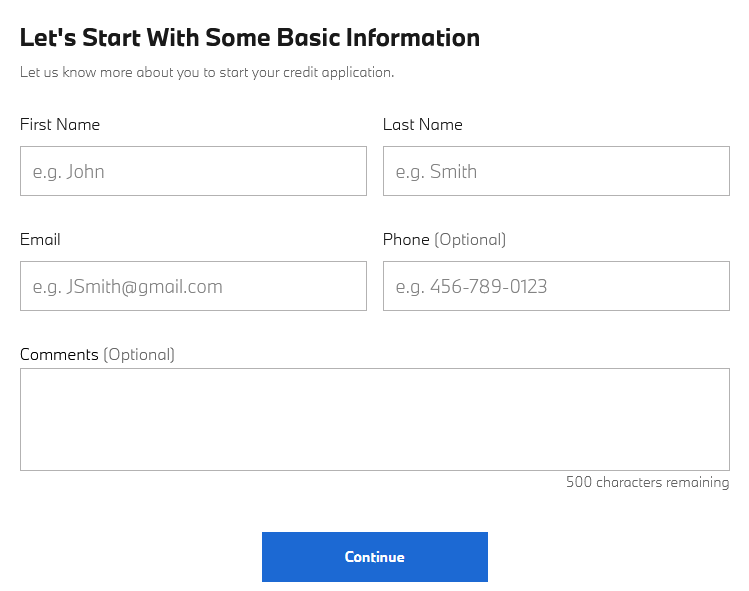Viewport: 749px width, 591px height.
Task: Click the First Name field label
Action: 60,125
